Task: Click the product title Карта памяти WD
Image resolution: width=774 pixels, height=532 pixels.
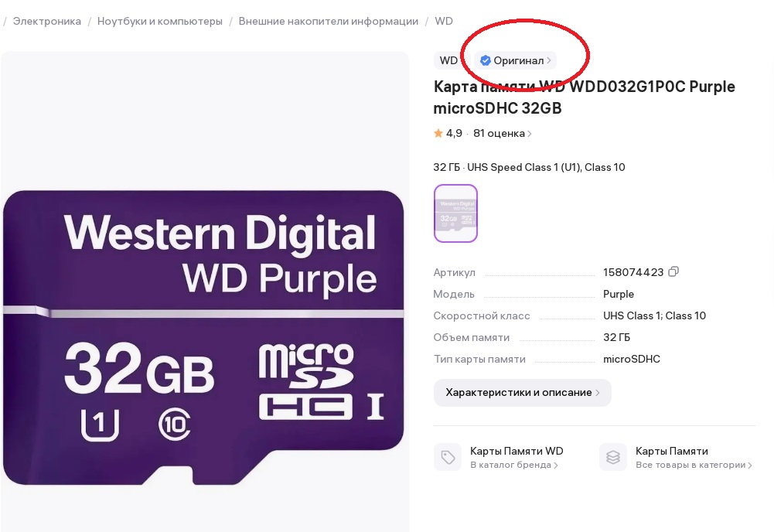Action: 584,97
